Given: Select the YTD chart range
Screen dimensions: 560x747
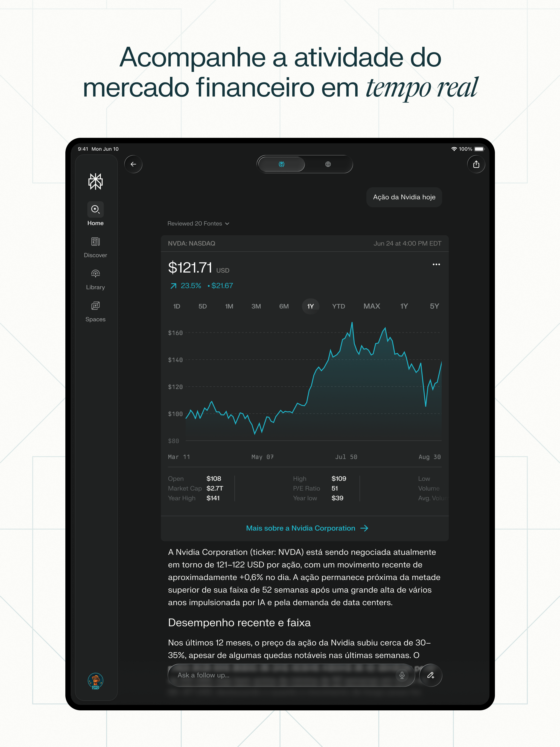Looking at the screenshot, I should (x=338, y=306).
